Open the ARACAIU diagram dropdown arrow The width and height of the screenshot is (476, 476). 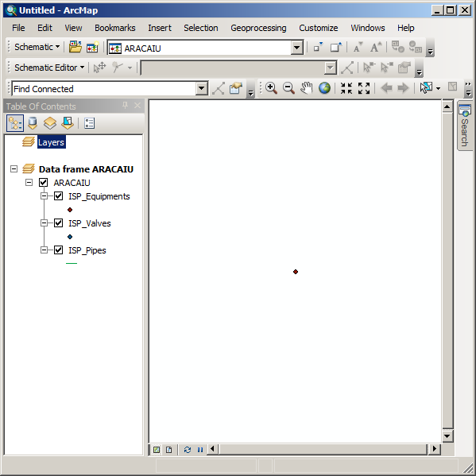(296, 48)
